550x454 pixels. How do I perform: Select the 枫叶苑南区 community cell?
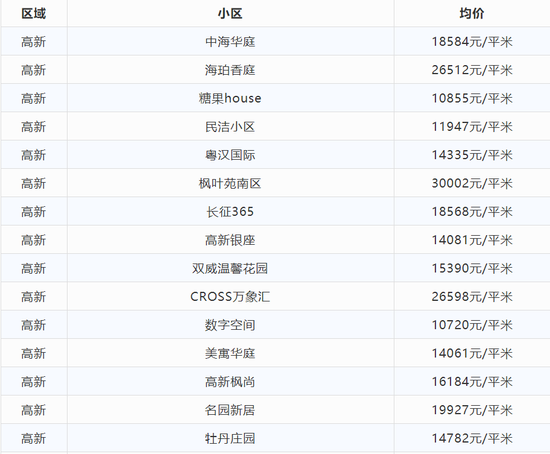coord(230,183)
